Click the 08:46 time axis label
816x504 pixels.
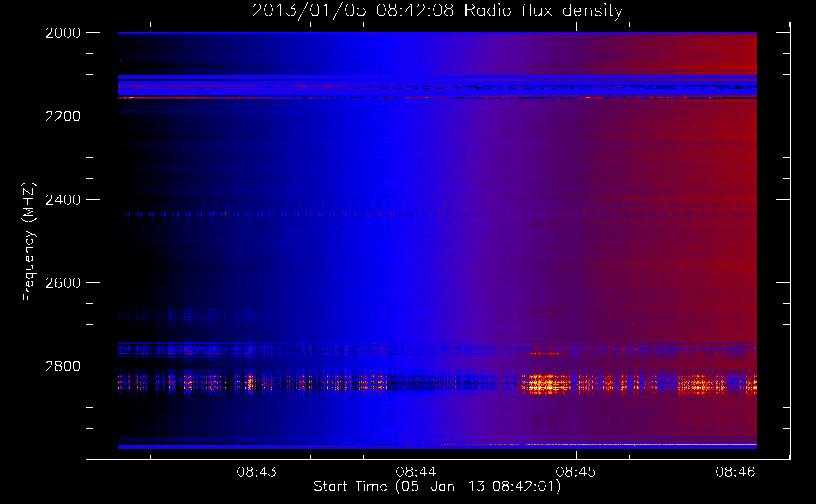(x=736, y=472)
